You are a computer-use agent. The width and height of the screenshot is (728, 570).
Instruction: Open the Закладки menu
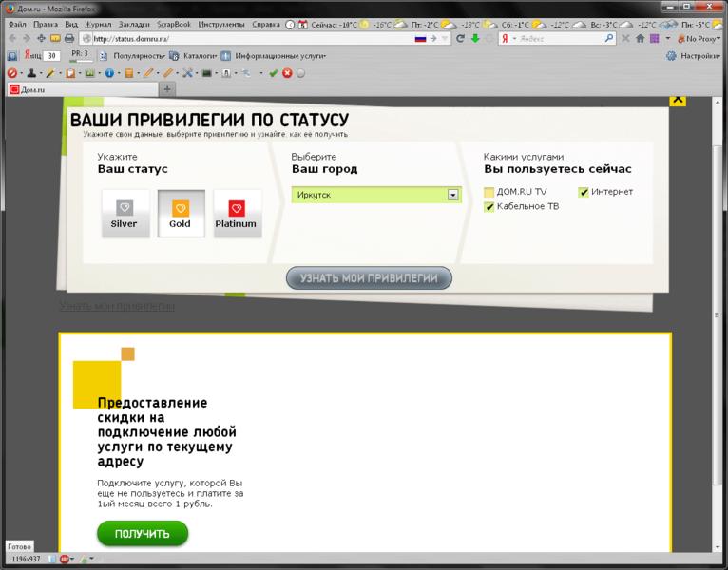click(x=134, y=24)
